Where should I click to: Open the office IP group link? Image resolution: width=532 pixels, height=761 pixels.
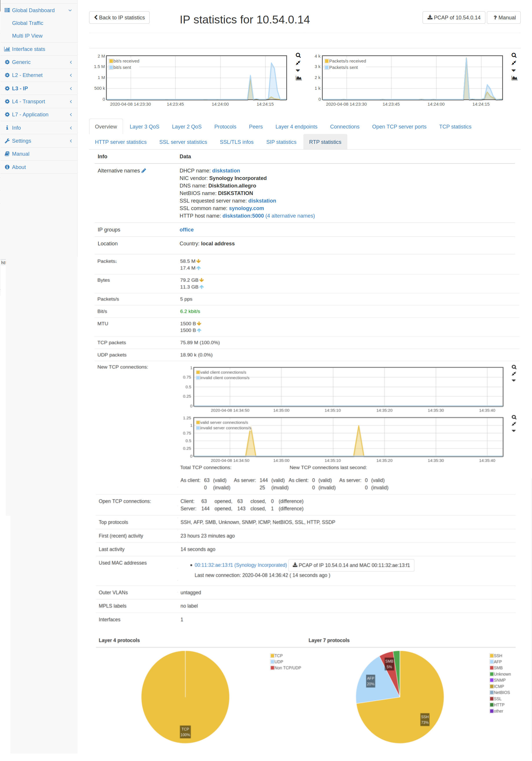coord(186,230)
